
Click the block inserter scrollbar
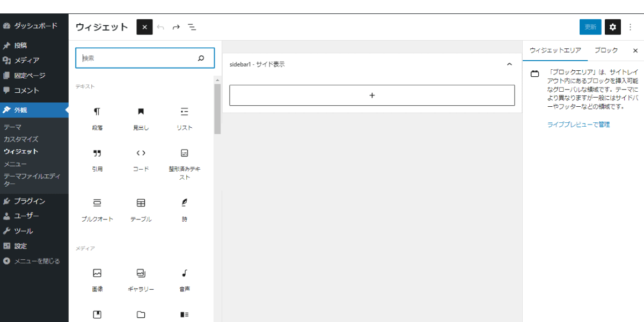click(217, 109)
